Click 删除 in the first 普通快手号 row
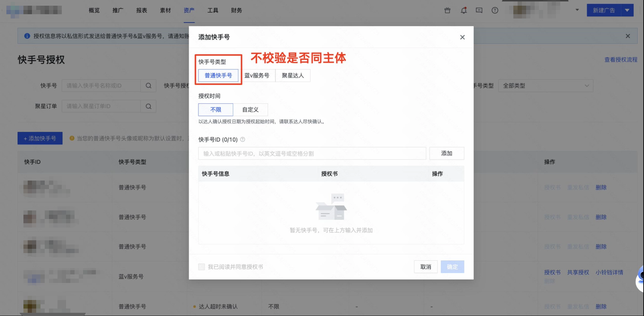The width and height of the screenshot is (644, 316). pos(601,187)
